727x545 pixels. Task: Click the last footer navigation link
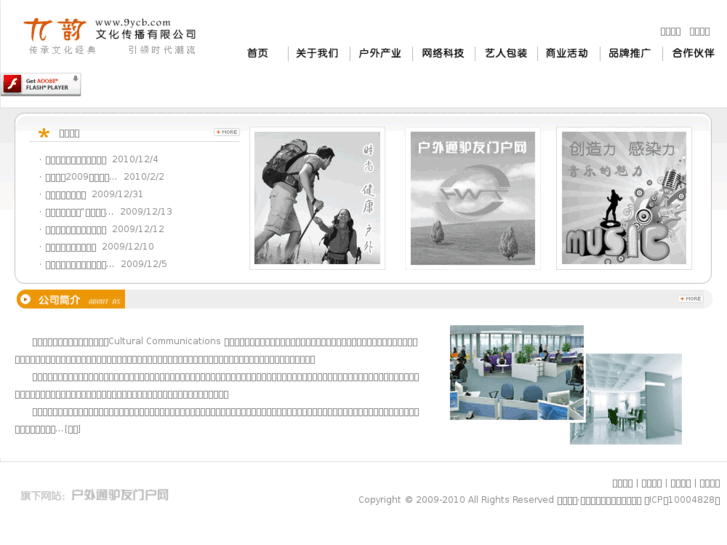coord(709,483)
